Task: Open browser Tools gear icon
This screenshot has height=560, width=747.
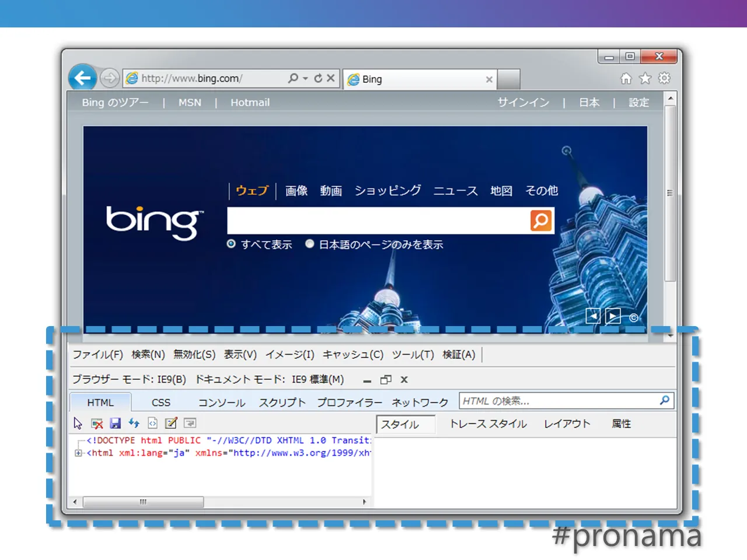Action: [664, 78]
